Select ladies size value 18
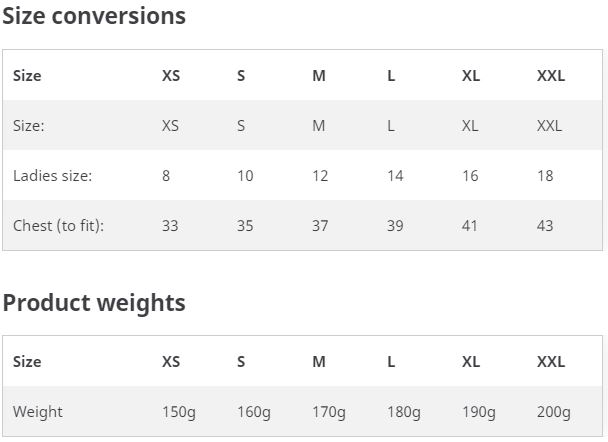The image size is (608, 442). click(545, 176)
